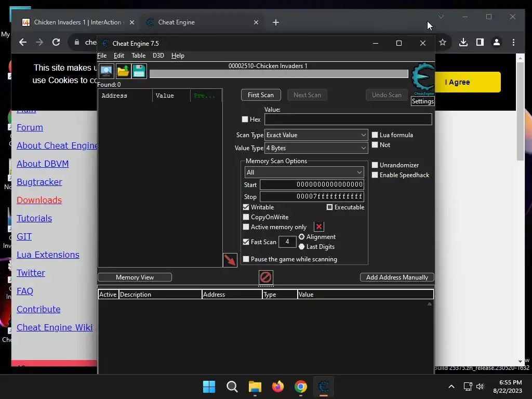Viewport: 532px width, 399px height.
Task: Open the Chrome three-dot menu
Action: [513, 42]
